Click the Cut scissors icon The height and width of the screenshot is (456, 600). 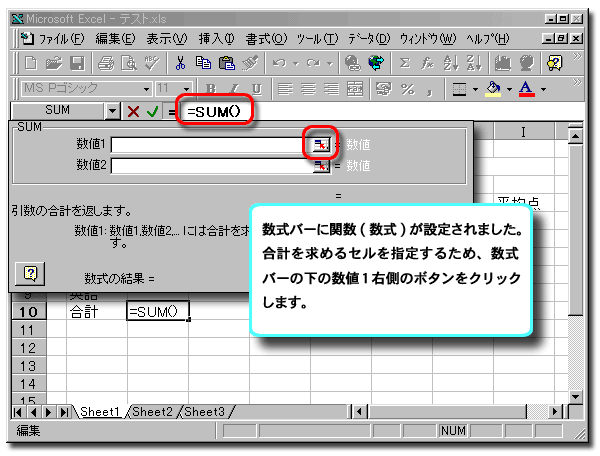pos(180,63)
